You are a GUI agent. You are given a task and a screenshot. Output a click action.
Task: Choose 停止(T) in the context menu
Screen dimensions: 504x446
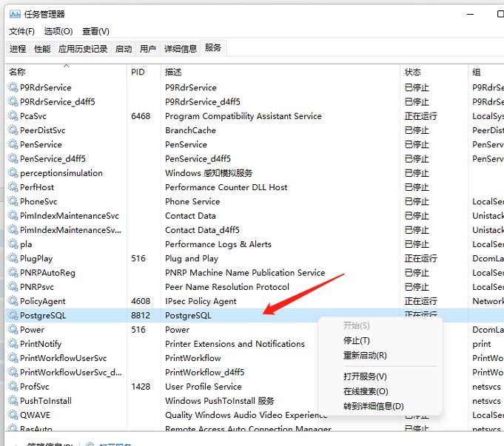click(356, 341)
